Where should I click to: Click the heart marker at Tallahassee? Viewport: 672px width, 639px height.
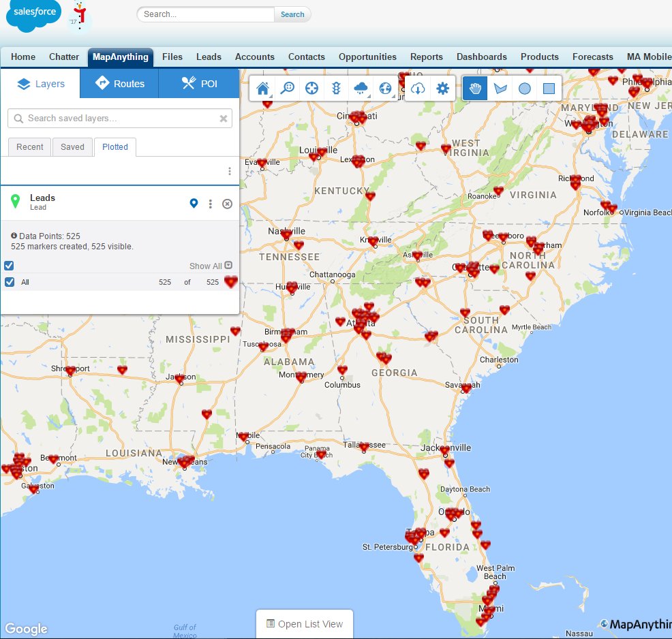(x=365, y=447)
